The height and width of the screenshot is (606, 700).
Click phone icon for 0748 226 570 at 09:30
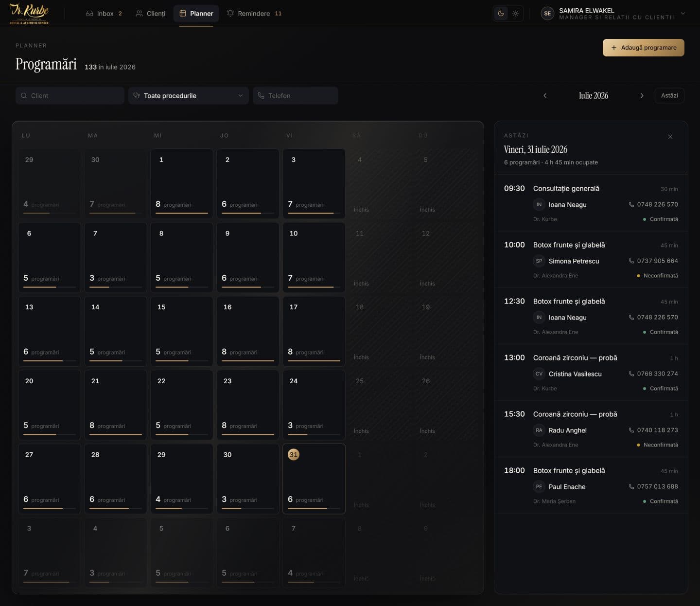tap(631, 205)
